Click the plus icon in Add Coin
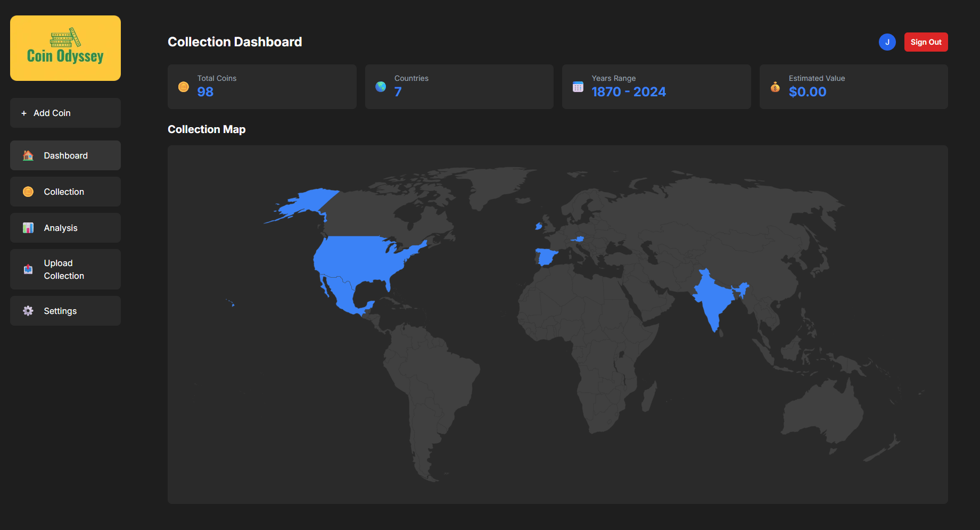This screenshot has height=530, width=980. tap(23, 113)
